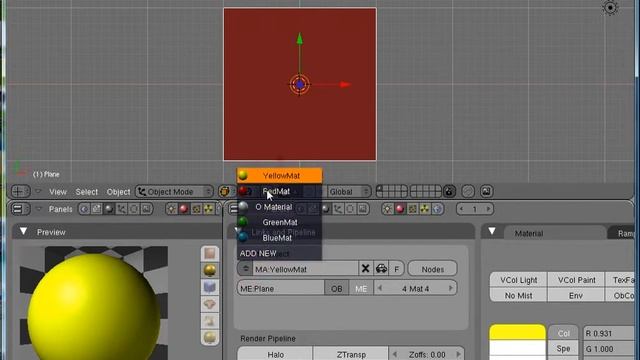Viewport: 640px width, 360px height.
Task: Select the lamp object in viewport
Action: (x=610, y=8)
